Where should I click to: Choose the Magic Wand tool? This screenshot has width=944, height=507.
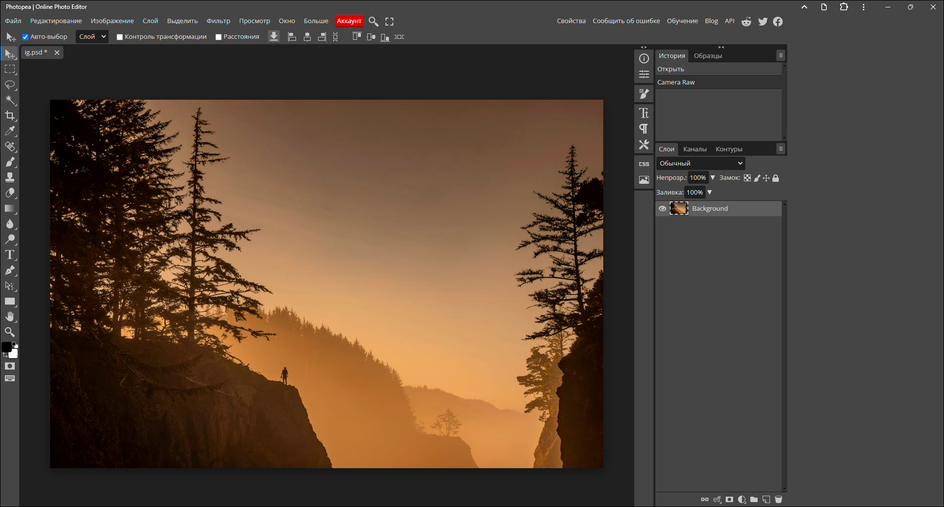(10, 100)
